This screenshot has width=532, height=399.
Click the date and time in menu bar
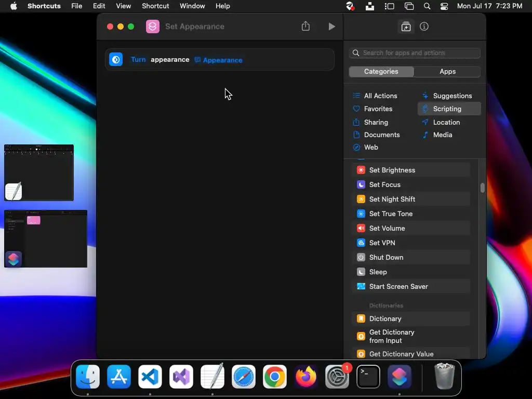click(489, 6)
